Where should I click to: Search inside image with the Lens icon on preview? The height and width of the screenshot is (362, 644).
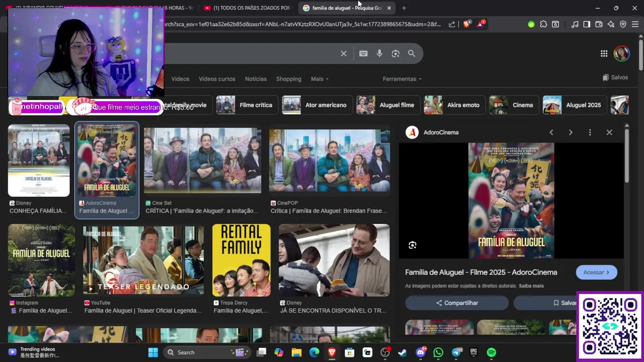click(413, 245)
